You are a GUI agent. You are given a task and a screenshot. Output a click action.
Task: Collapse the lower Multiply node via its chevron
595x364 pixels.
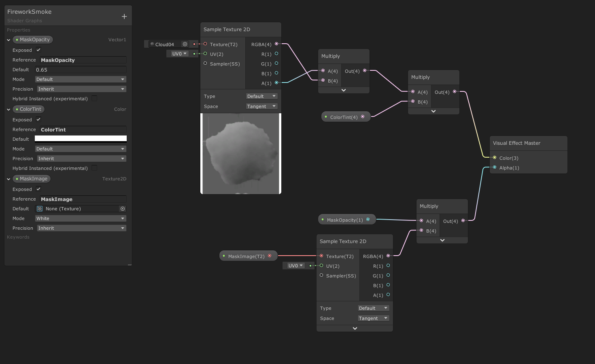pos(442,240)
